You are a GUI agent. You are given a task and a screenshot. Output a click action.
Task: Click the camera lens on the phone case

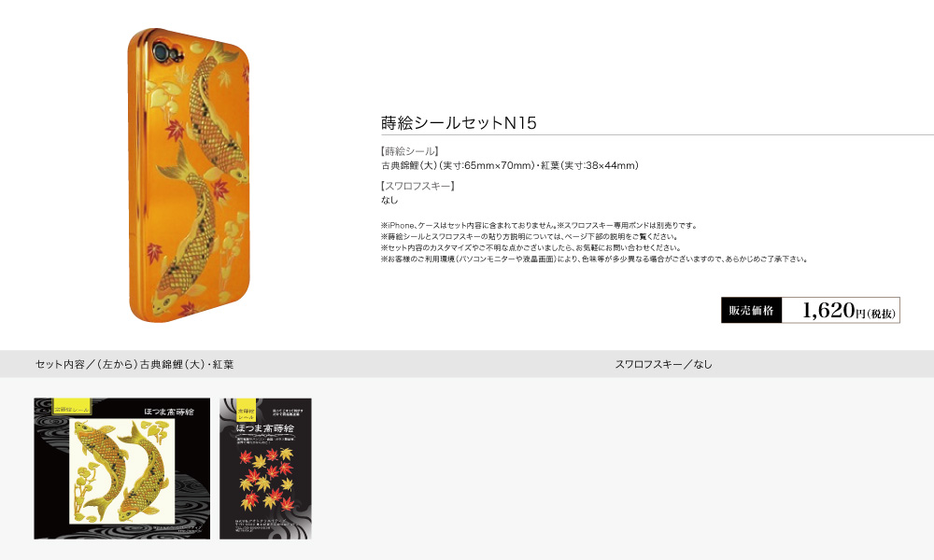point(161,52)
